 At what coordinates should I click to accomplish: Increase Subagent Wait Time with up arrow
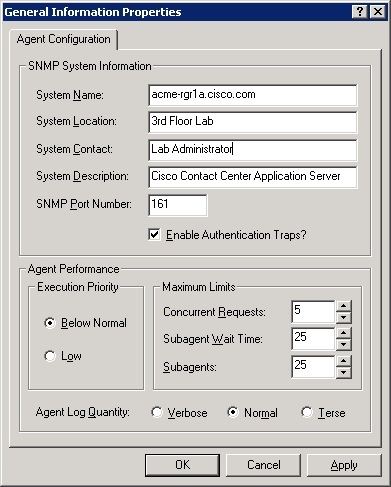[344, 333]
